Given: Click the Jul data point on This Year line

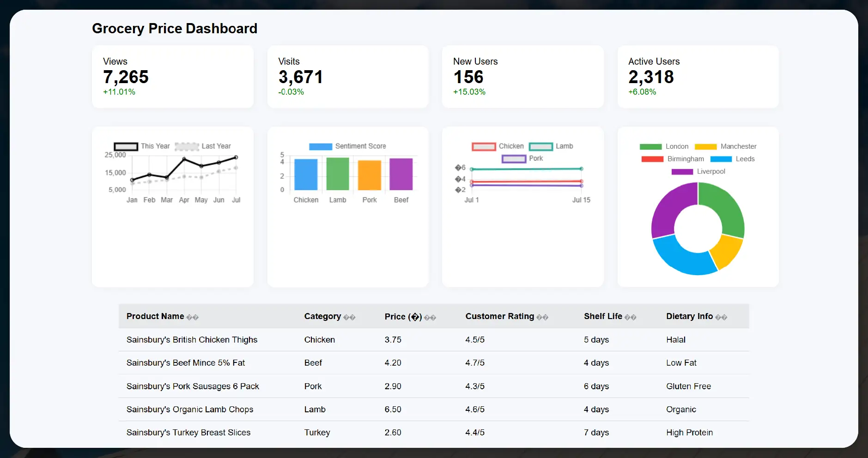Looking at the screenshot, I should (x=237, y=157).
